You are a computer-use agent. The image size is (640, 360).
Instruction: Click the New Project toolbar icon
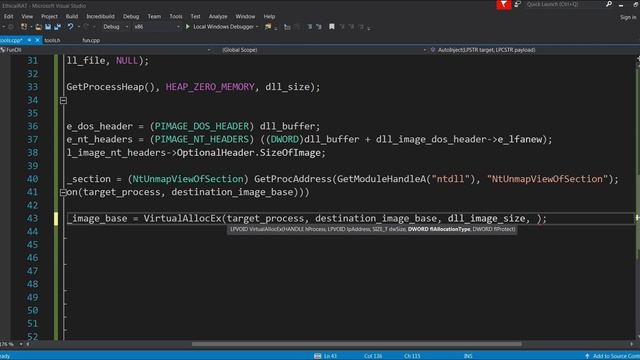24,27
